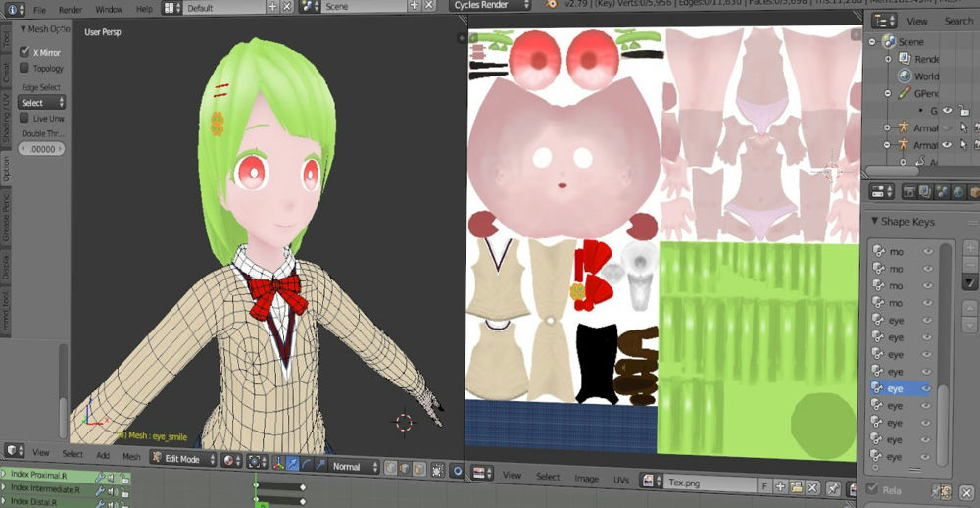Enable the Live Unwrap checkbox
The image size is (980, 508).
pyautogui.click(x=25, y=118)
